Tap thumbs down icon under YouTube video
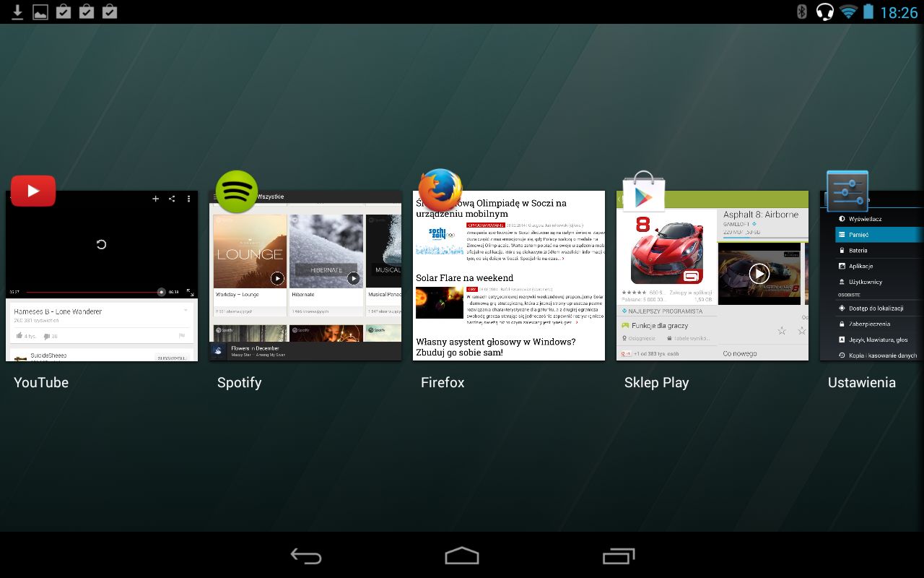Image resolution: width=924 pixels, height=578 pixels. click(x=47, y=336)
